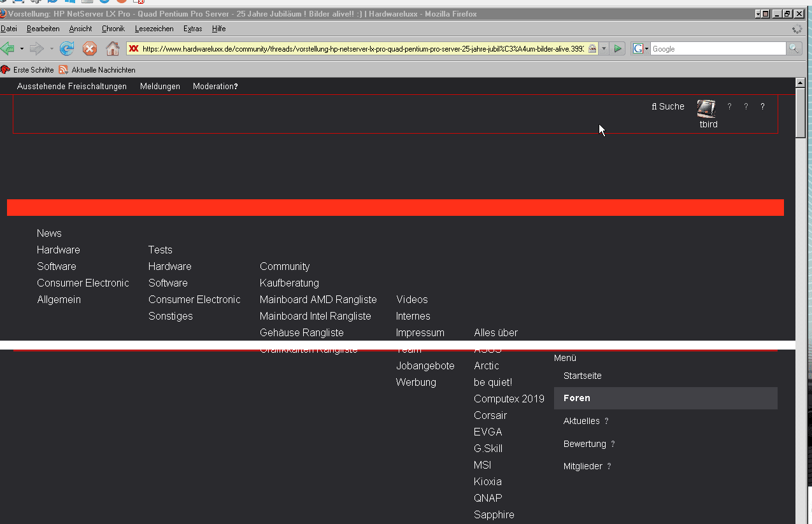Click the tbird user avatar
The width and height of the screenshot is (812, 524).
tap(706, 108)
